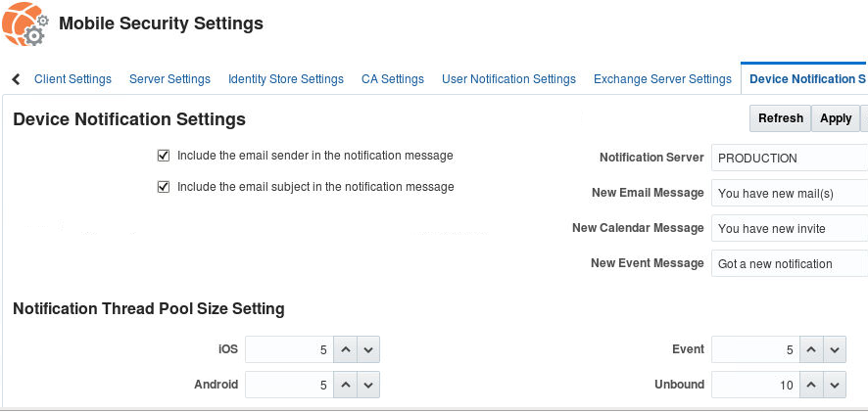Open the Exchange Server Settings tab

(x=662, y=79)
